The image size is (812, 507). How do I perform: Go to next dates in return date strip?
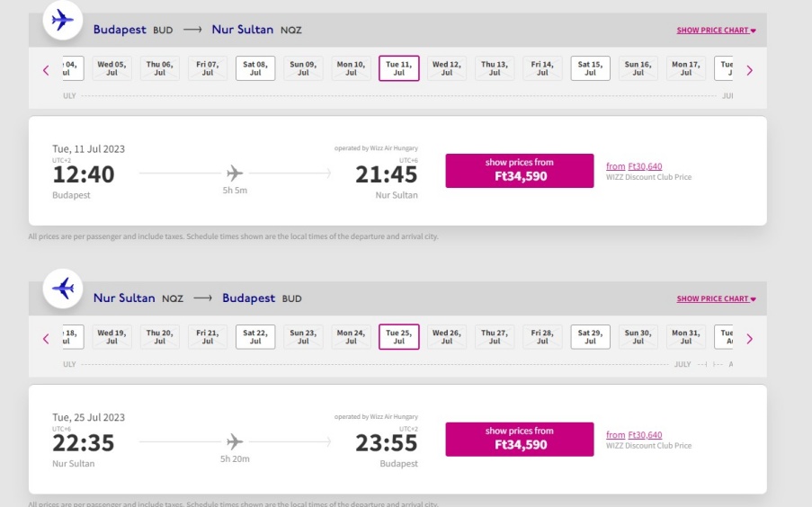click(749, 339)
